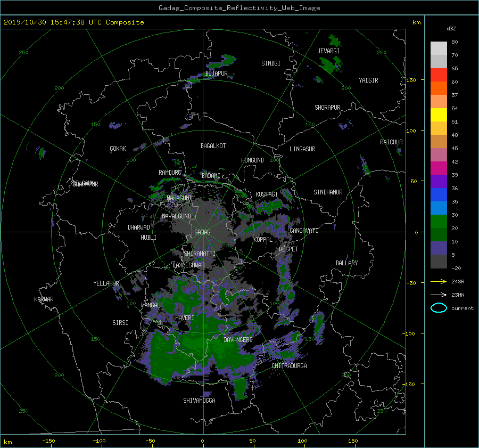Click the YADGIR city label
This screenshot has height=448, width=479.
(x=368, y=80)
